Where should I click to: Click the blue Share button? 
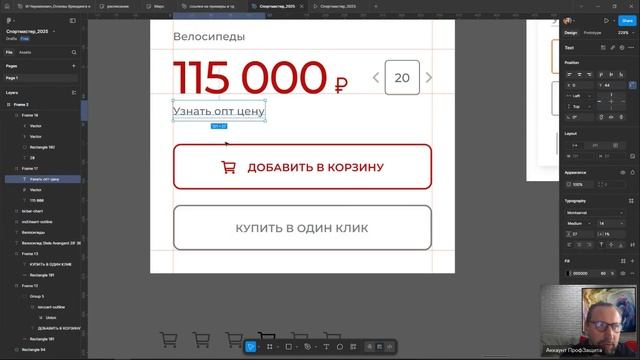pos(627,20)
